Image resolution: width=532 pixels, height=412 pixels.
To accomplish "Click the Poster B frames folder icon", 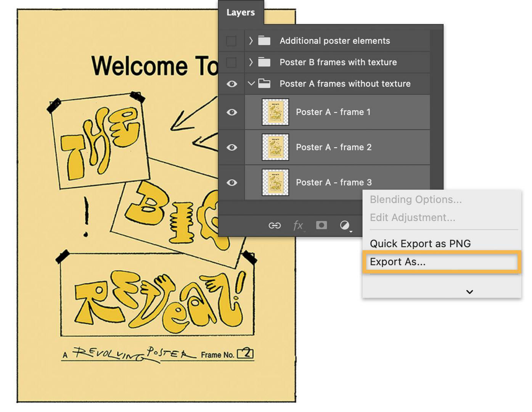I will coord(264,62).
